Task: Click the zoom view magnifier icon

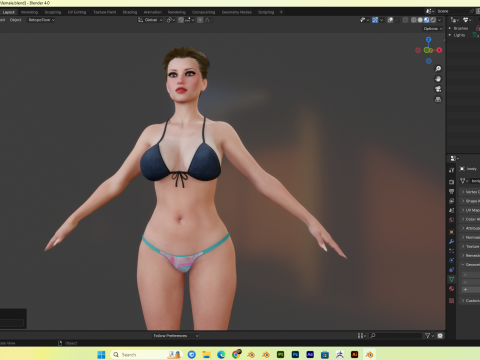Action: (438, 68)
